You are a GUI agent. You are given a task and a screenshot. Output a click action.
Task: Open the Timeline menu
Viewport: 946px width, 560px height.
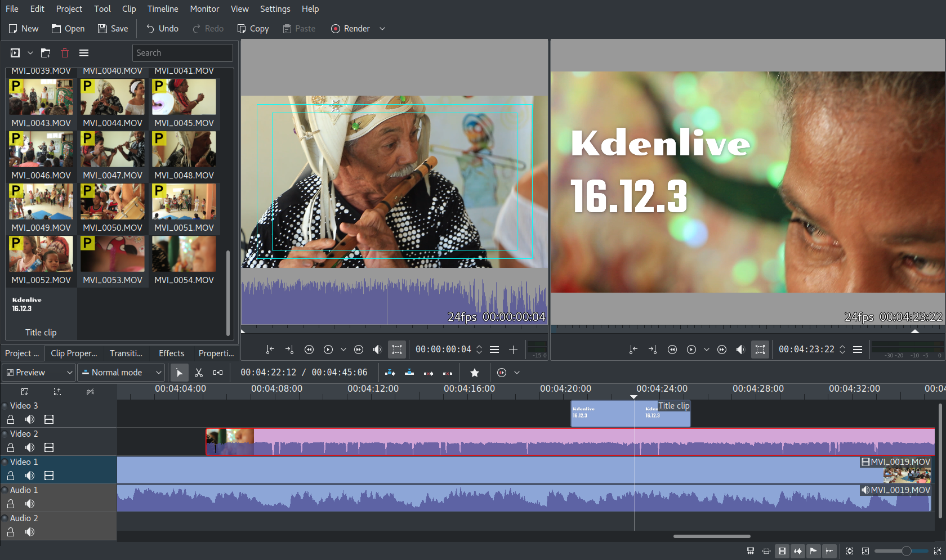[162, 8]
